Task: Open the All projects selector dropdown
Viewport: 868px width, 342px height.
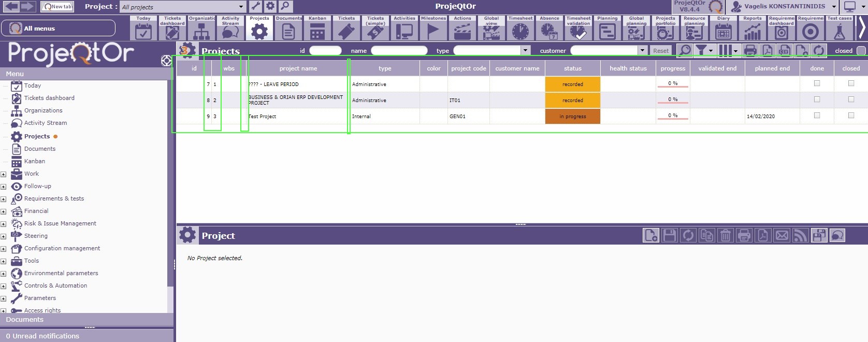Action: (241, 7)
